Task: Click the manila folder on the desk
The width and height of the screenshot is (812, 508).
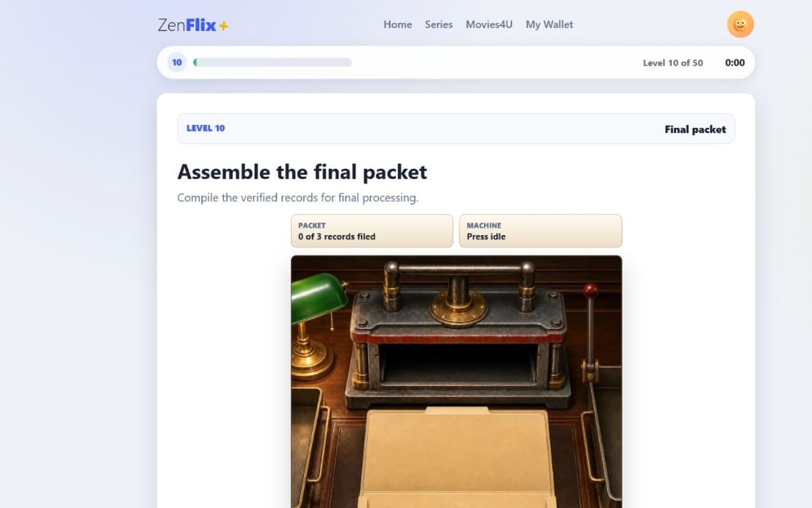Action: click(x=457, y=457)
